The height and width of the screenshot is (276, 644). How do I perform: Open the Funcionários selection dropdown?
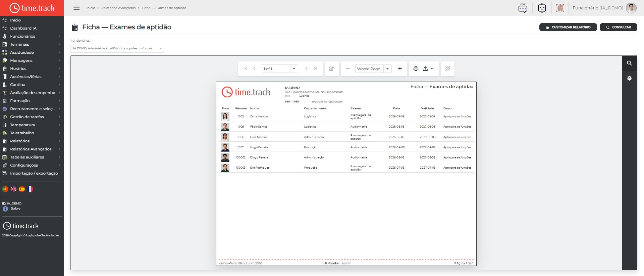click(x=117, y=48)
